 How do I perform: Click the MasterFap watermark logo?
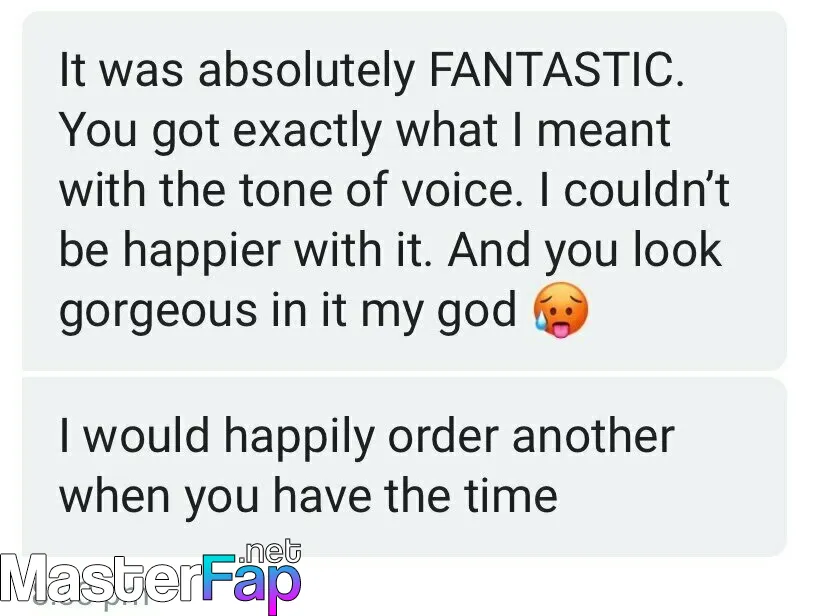pyautogui.click(x=151, y=579)
